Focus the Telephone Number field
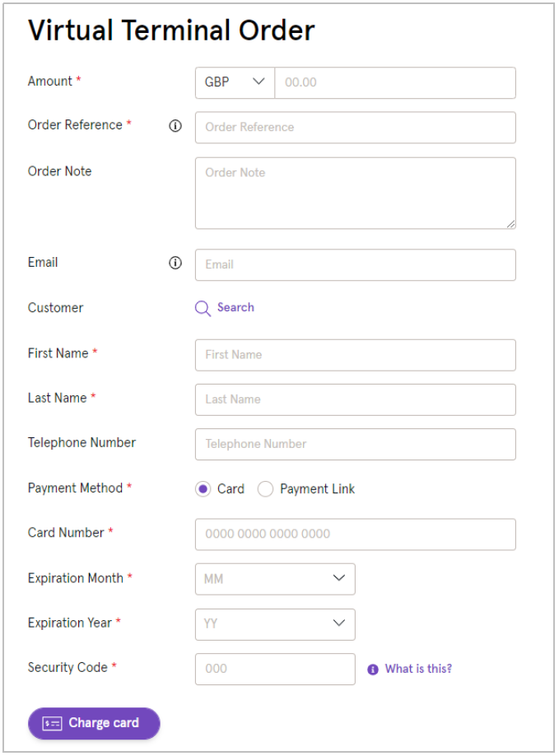The height and width of the screenshot is (756, 559). click(356, 445)
